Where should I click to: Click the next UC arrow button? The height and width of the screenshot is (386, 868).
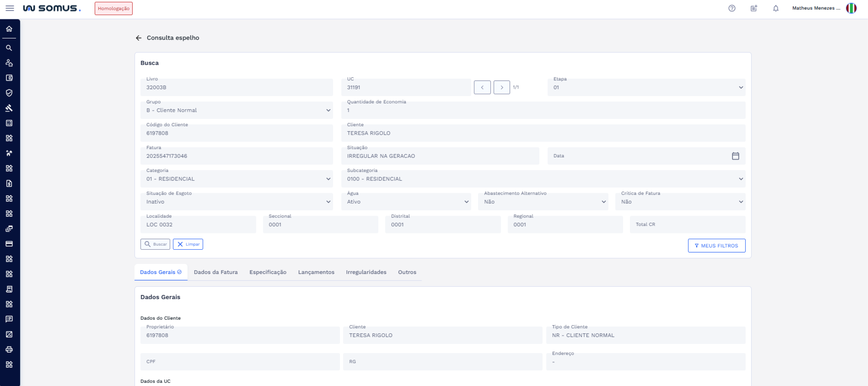click(x=501, y=88)
